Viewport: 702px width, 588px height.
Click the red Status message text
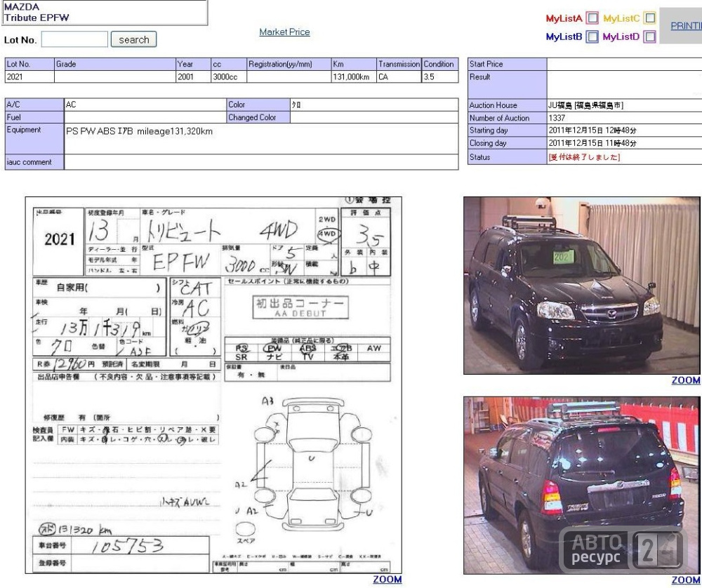[x=584, y=157]
